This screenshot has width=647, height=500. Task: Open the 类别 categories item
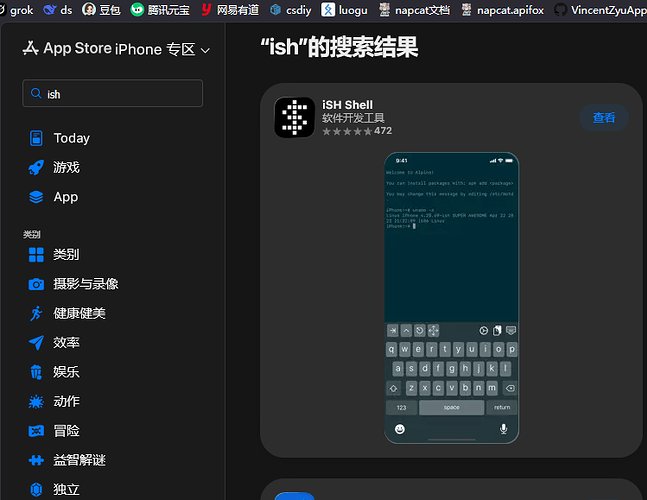pyautogui.click(x=66, y=255)
